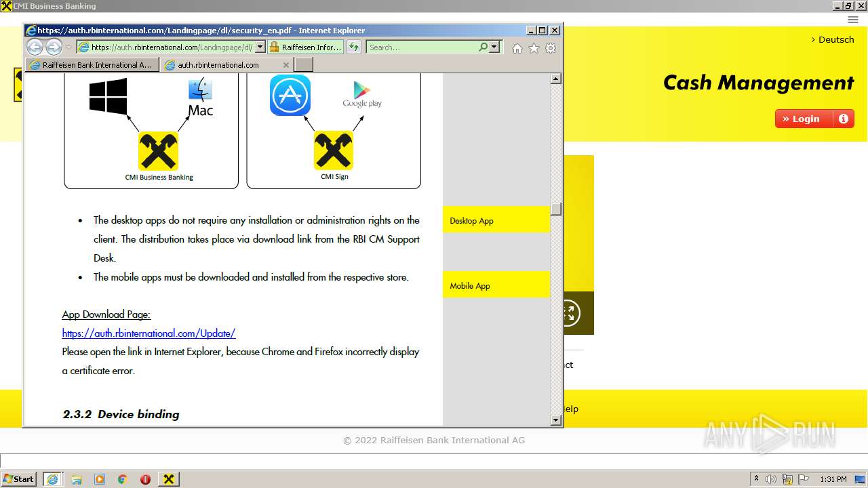868x488 pixels.
Task: Open a new tab in Internet Explorer
Action: [x=304, y=65]
